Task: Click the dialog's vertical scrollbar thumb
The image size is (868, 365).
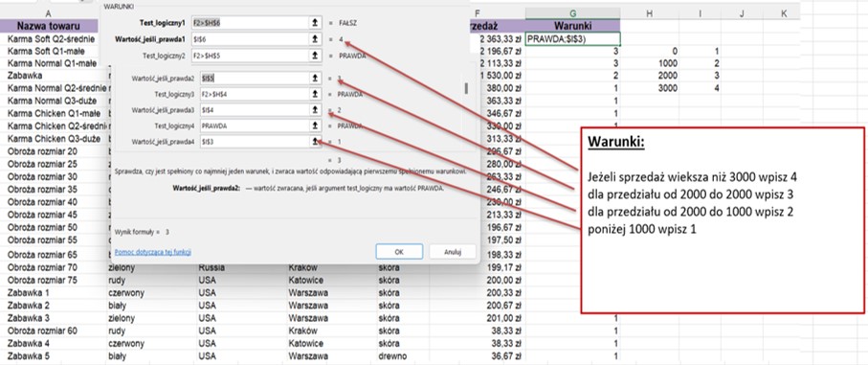Action: 466,88
